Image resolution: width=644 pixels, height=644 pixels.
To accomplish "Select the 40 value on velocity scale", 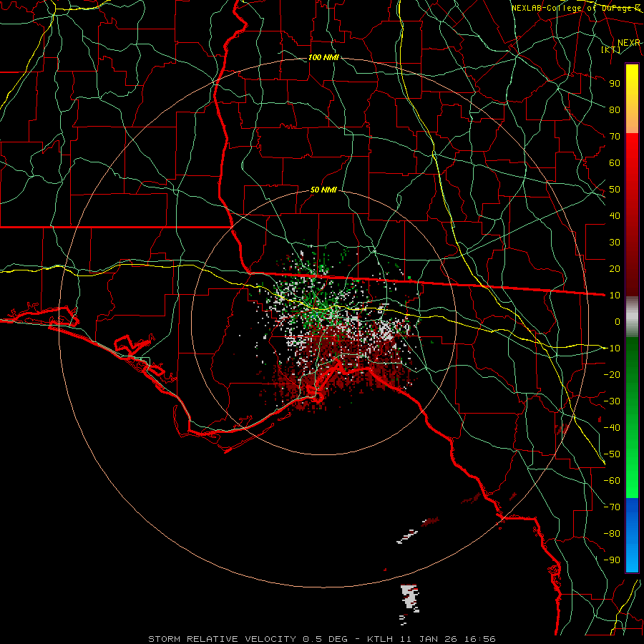I will click(615, 215).
